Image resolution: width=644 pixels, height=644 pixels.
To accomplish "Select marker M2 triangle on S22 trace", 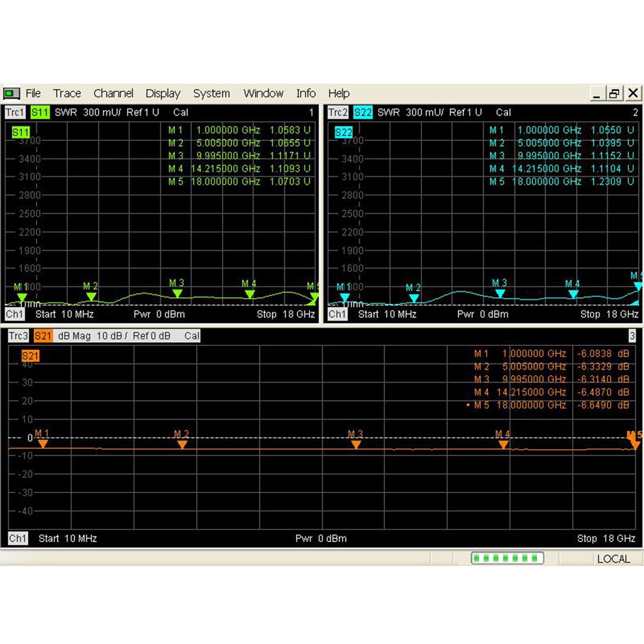I will point(414,298).
